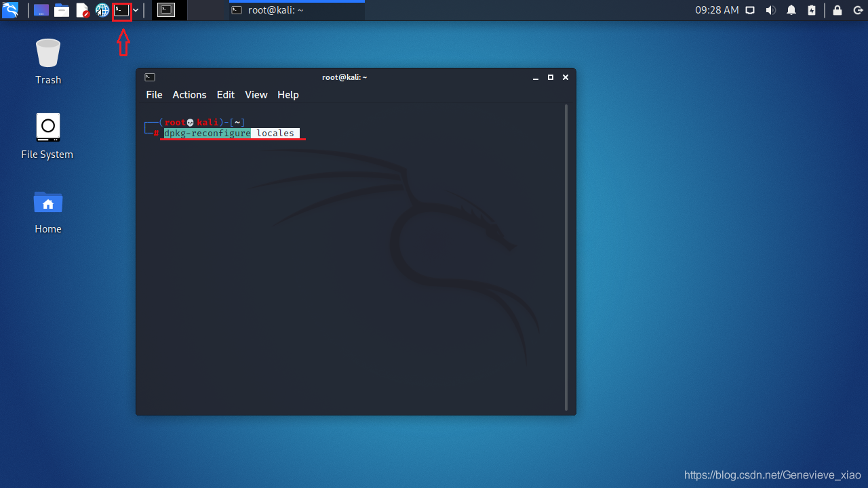Expand the terminal launcher dropdown arrow
The height and width of the screenshot is (488, 868).
(136, 10)
